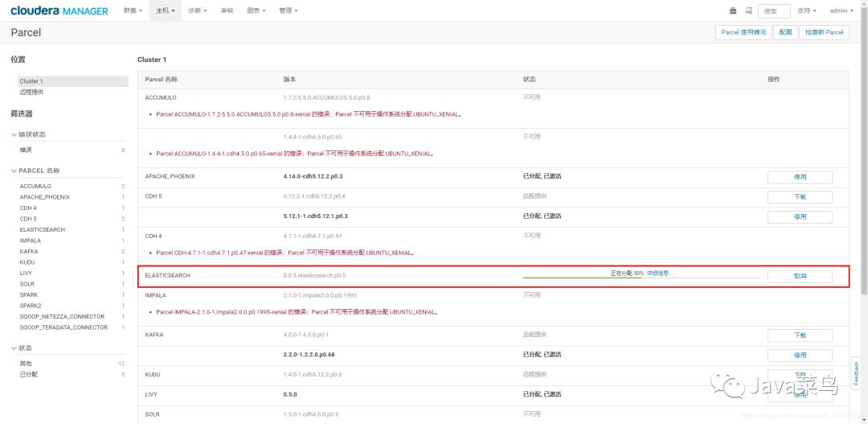Cancel ELASTICSEARCH distribution with 取消
Image resolution: width=868 pixels, height=424 pixels.
tap(800, 276)
